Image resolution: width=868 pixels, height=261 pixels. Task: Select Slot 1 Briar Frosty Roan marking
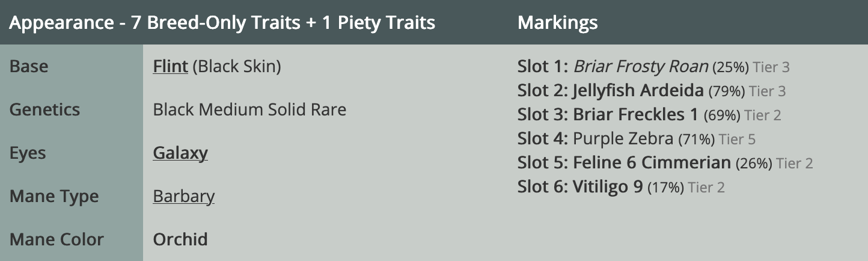642,67
